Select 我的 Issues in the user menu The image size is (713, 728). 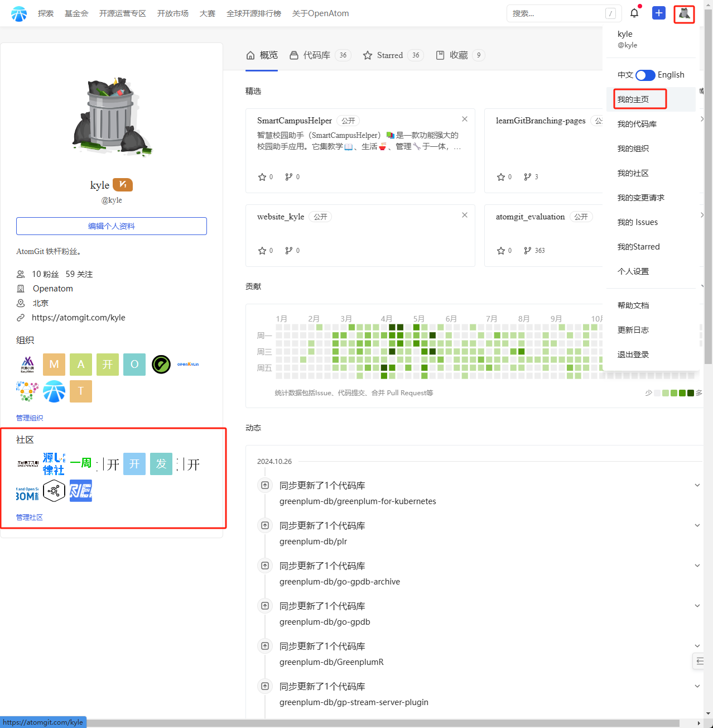pyautogui.click(x=651, y=222)
